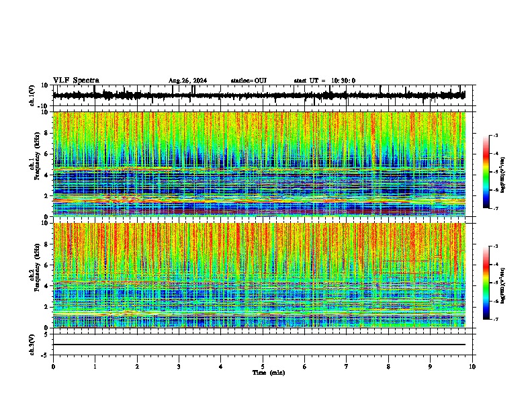This screenshot has width=532, height=411.
Task: Click time axis tick label "4"
Action: point(221,367)
